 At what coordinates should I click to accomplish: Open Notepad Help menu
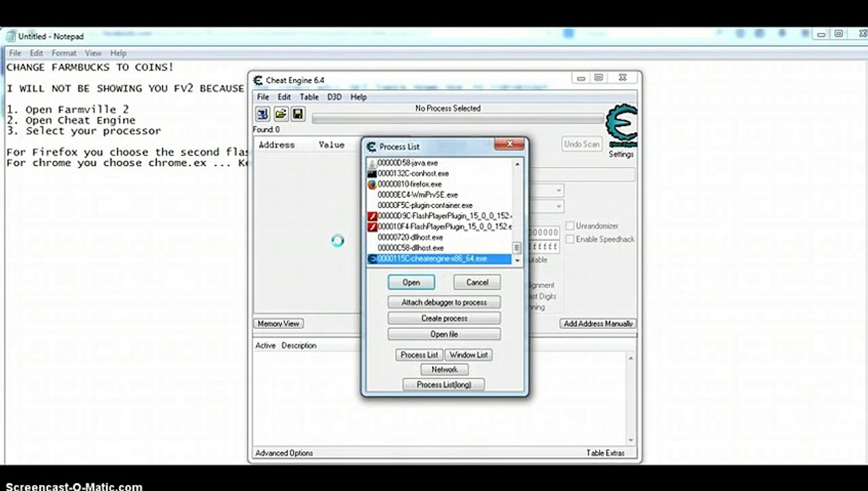tap(118, 53)
